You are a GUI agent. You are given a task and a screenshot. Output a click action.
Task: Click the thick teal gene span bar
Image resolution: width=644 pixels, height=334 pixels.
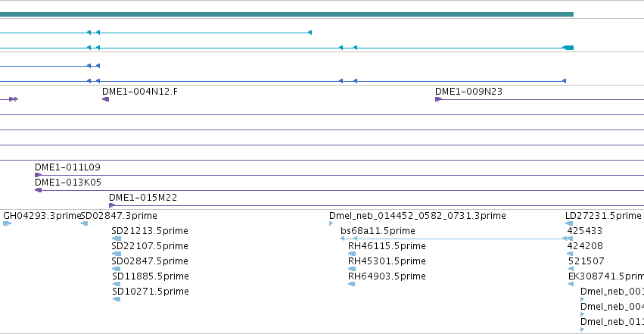point(287,14)
